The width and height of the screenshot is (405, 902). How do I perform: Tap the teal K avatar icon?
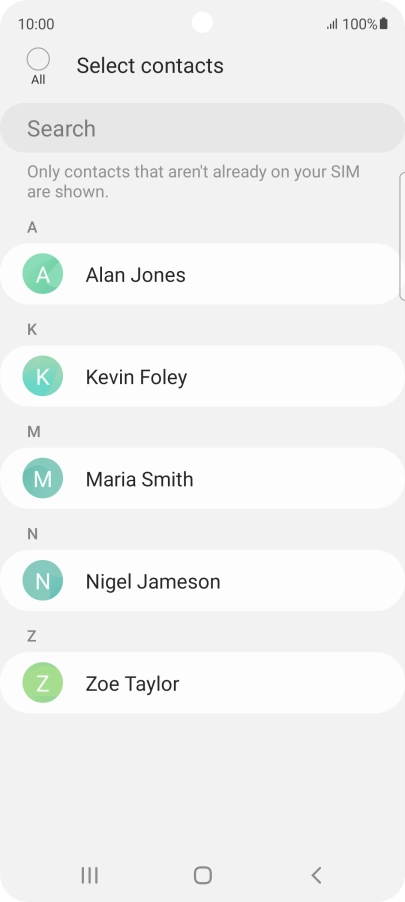(43, 376)
